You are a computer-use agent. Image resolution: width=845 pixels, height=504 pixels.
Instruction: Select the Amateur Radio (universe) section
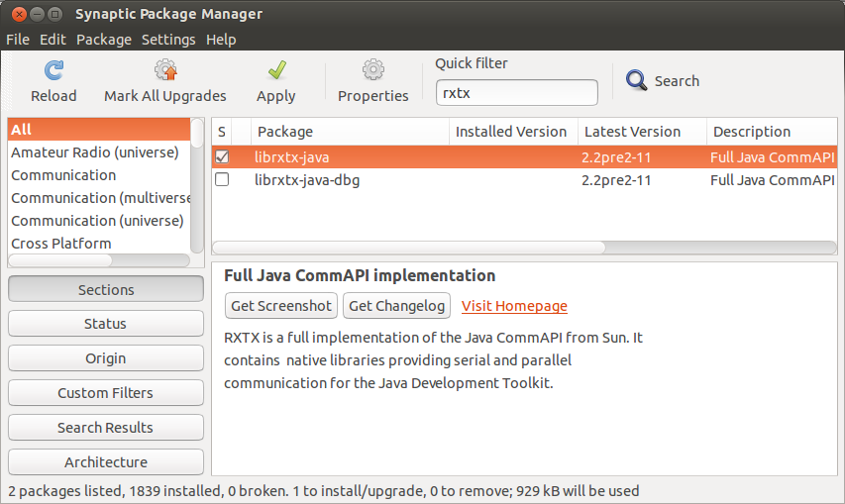[99, 152]
